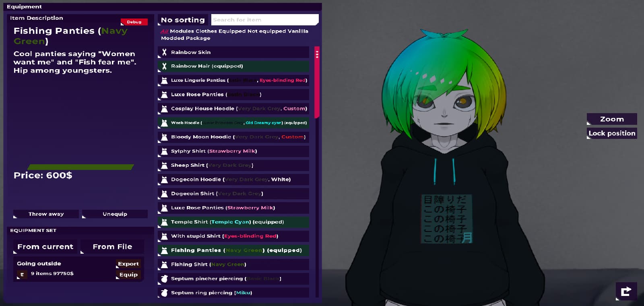
Task: Click the Septum ring piercing accessory icon
Action: pyautogui.click(x=164, y=293)
